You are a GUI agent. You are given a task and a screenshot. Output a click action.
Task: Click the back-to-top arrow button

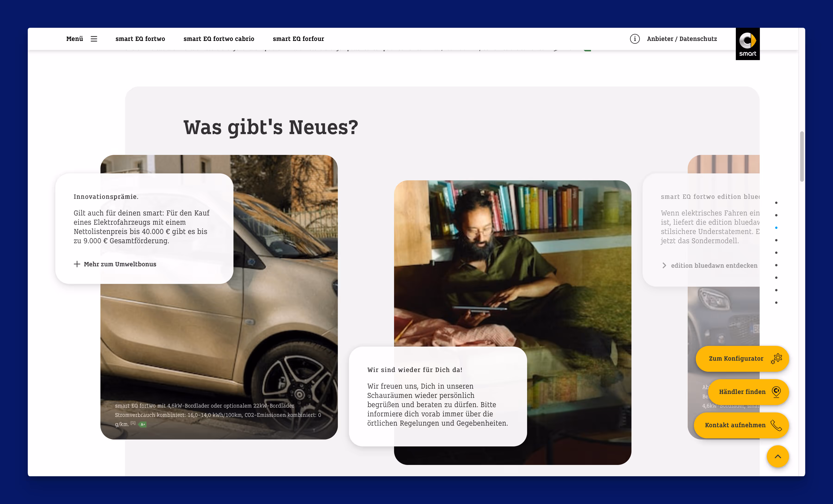778,457
